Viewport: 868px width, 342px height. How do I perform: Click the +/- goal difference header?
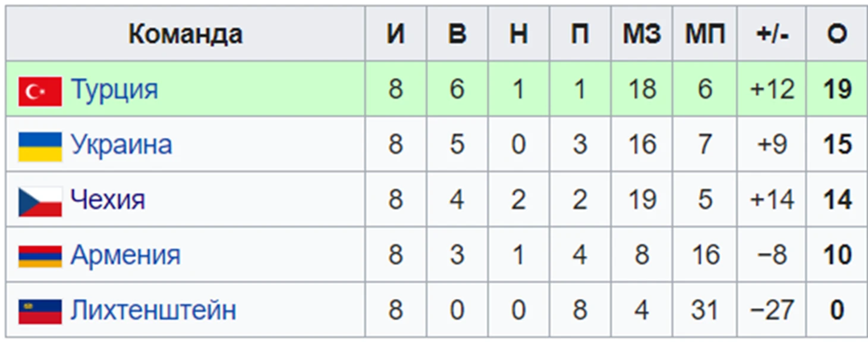[772, 34]
